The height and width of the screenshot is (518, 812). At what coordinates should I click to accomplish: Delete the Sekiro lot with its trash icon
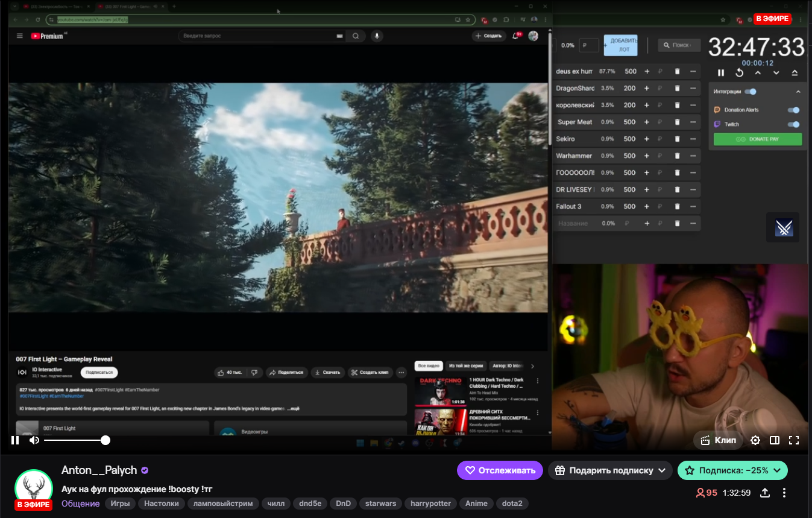(677, 139)
